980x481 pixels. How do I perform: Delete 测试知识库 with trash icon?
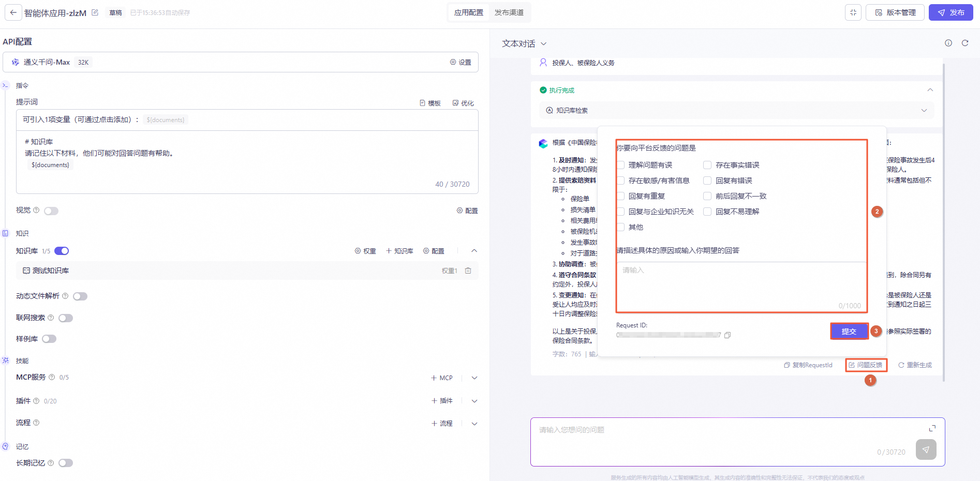(468, 270)
